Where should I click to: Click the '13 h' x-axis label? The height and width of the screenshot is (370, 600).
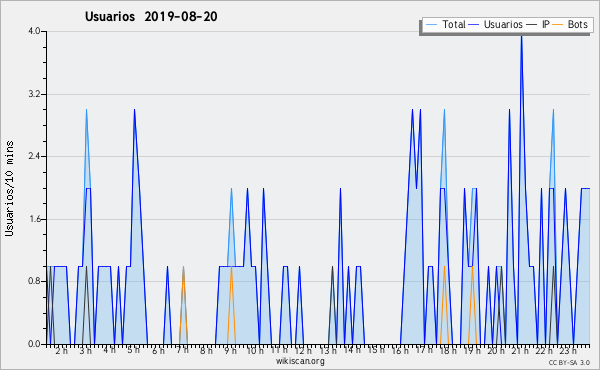tap(328, 350)
